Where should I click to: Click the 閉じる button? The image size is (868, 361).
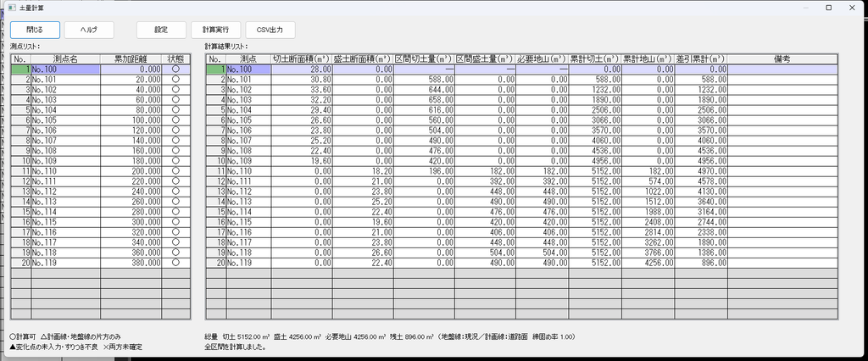point(35,30)
